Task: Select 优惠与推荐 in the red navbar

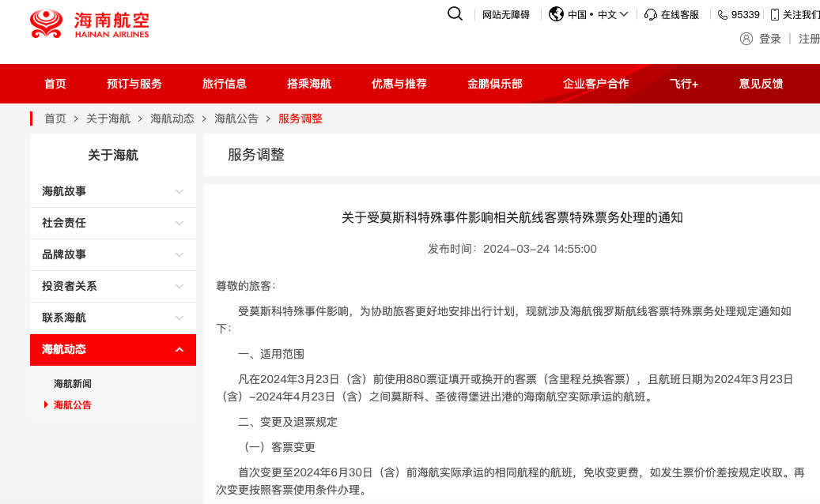Action: pos(399,84)
